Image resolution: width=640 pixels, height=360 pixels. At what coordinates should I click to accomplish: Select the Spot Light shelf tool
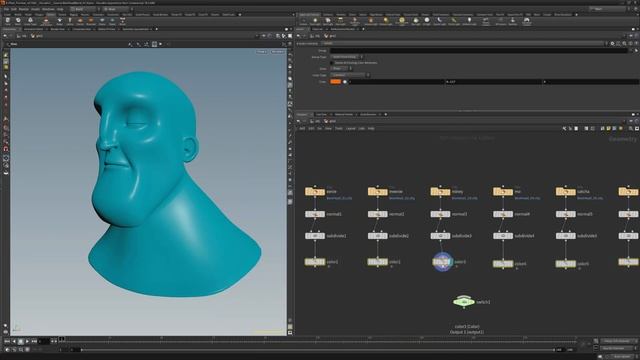click(x=328, y=21)
